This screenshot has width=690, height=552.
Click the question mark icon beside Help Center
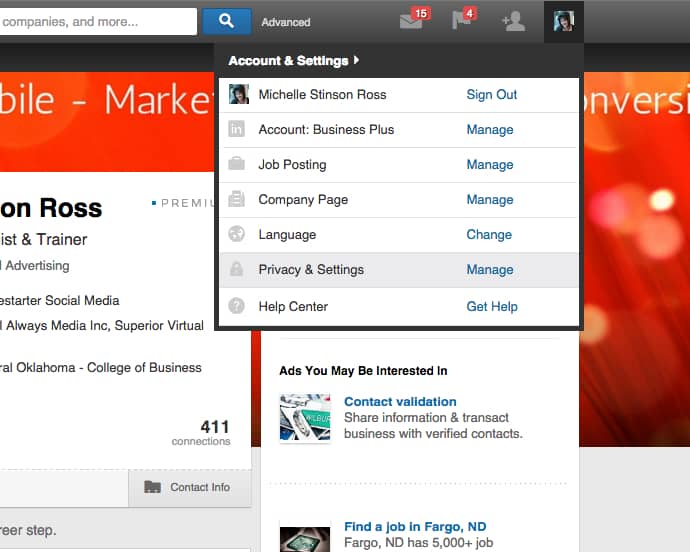point(236,305)
